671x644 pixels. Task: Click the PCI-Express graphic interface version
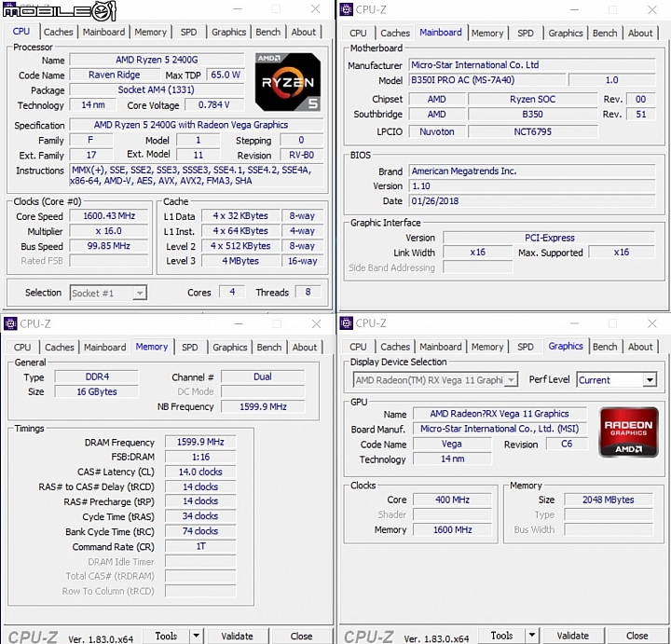[x=549, y=238]
